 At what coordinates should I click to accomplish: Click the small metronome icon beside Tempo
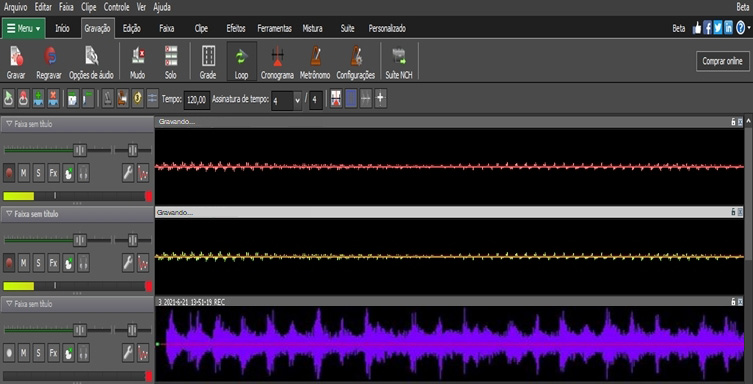[108, 99]
